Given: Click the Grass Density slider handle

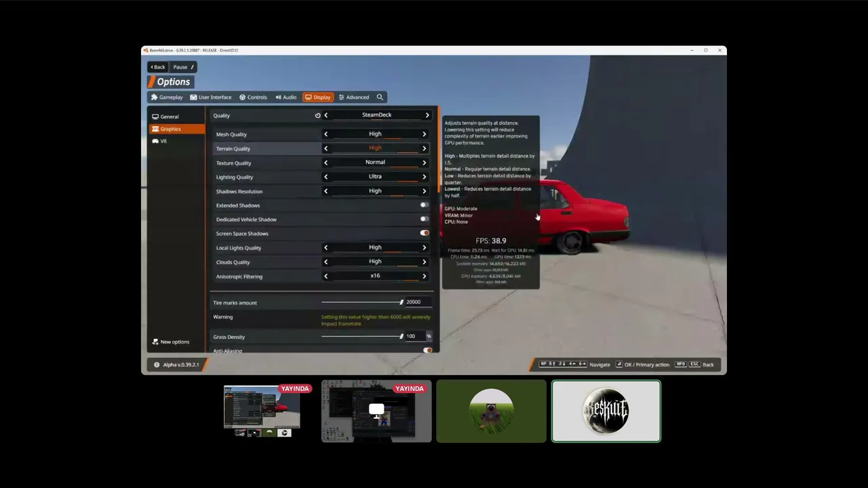Looking at the screenshot, I should [401, 336].
